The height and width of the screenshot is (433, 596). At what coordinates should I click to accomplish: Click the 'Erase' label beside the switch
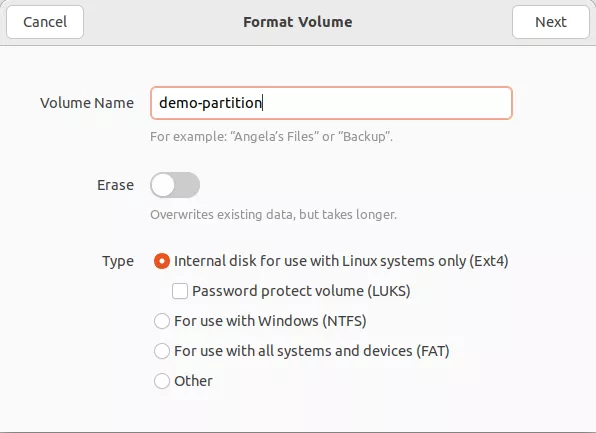116,185
